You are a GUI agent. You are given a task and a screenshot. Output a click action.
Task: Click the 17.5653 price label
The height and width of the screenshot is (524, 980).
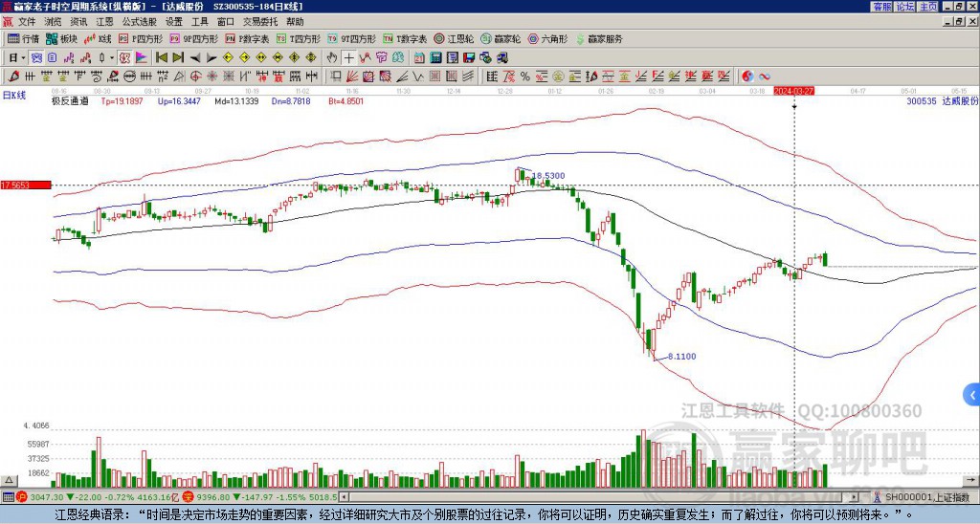(26, 186)
